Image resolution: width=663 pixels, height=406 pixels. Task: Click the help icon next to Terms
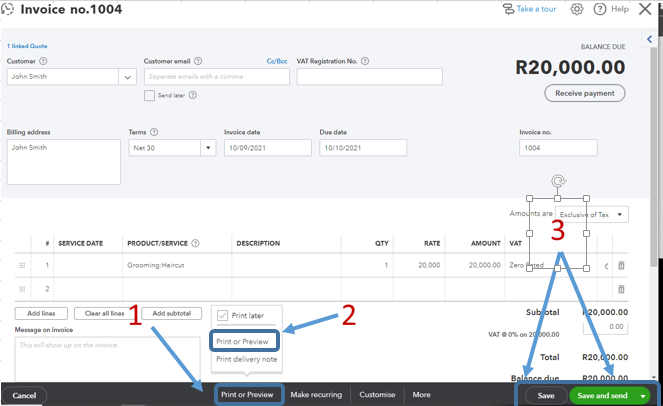pyautogui.click(x=154, y=132)
